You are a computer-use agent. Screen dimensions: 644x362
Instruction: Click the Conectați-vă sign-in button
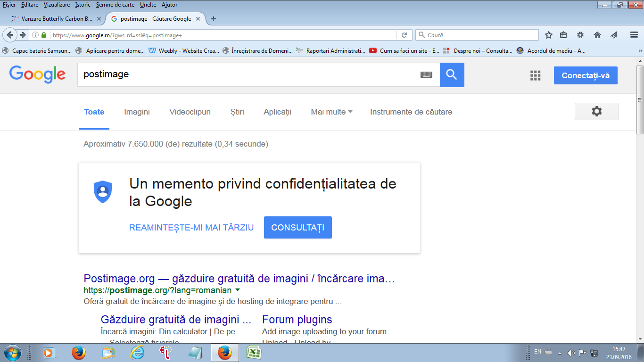coord(586,75)
